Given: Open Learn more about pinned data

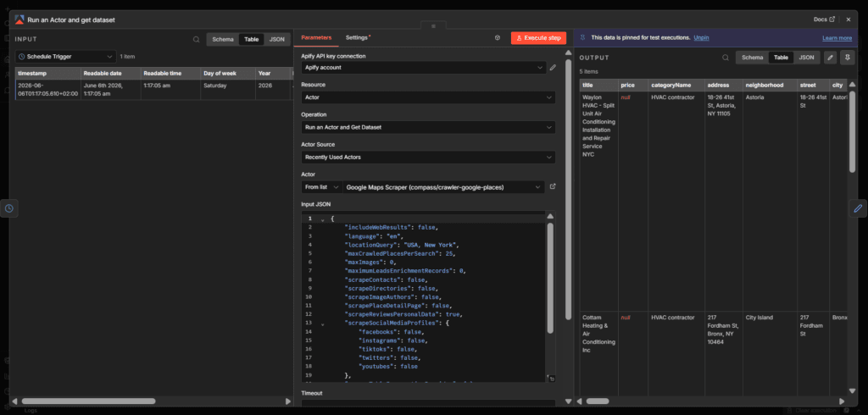Looking at the screenshot, I should [837, 38].
